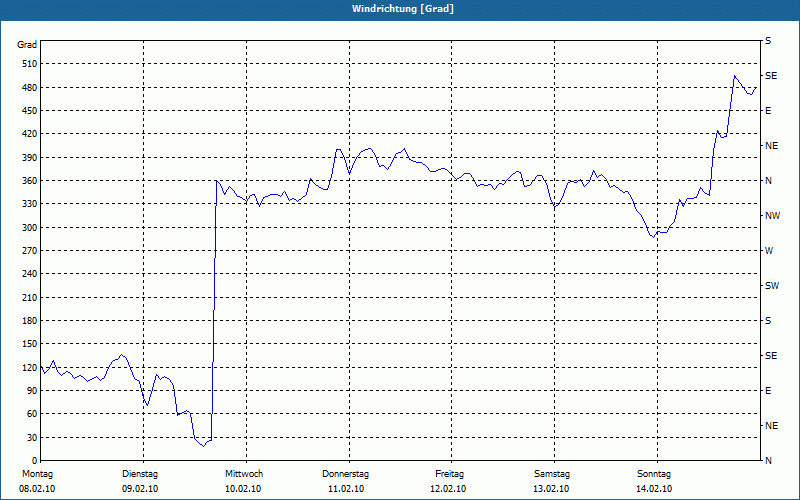Viewport: 800px width, 500px height.
Task: Select the 'Freitag' day label
Action: click(x=449, y=474)
